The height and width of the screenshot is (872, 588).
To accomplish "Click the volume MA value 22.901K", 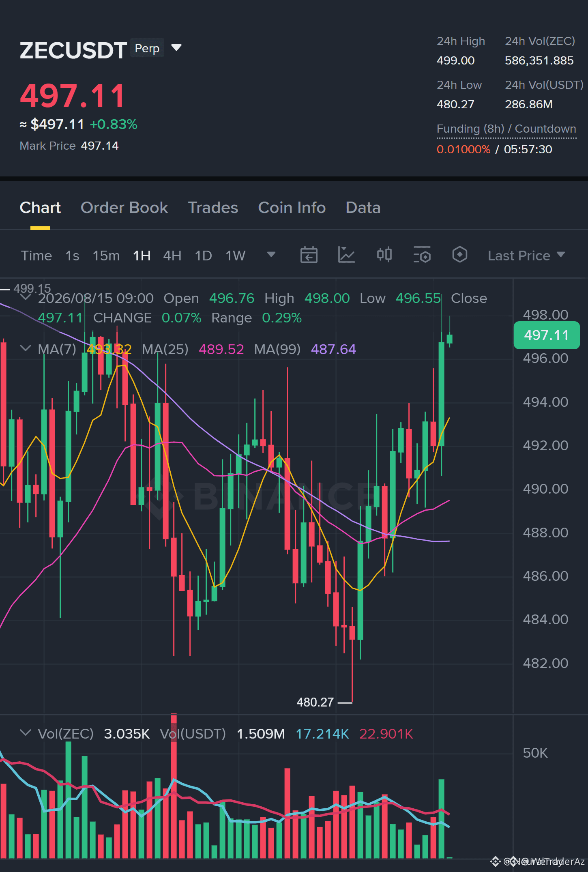I will (386, 734).
